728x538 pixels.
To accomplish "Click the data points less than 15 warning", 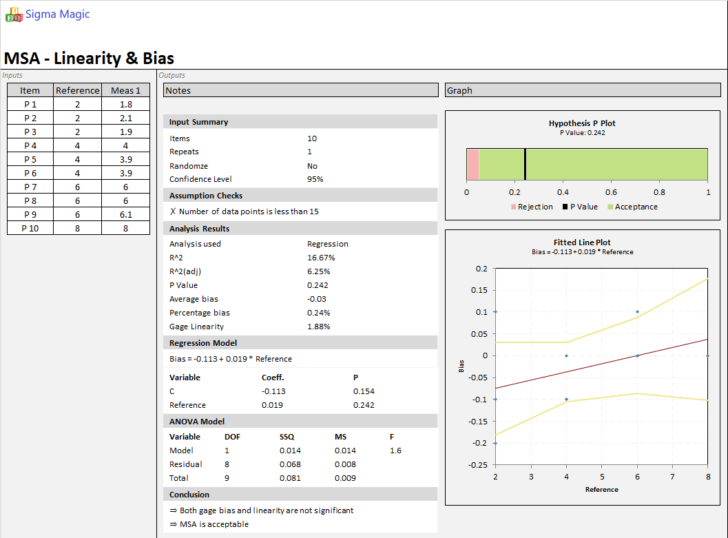I will (244, 211).
